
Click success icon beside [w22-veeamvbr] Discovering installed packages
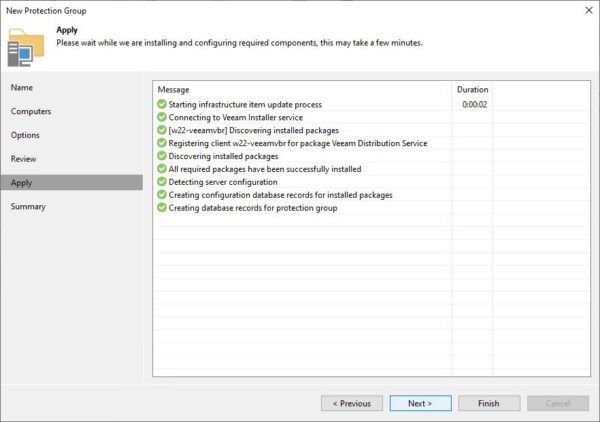tap(162, 130)
